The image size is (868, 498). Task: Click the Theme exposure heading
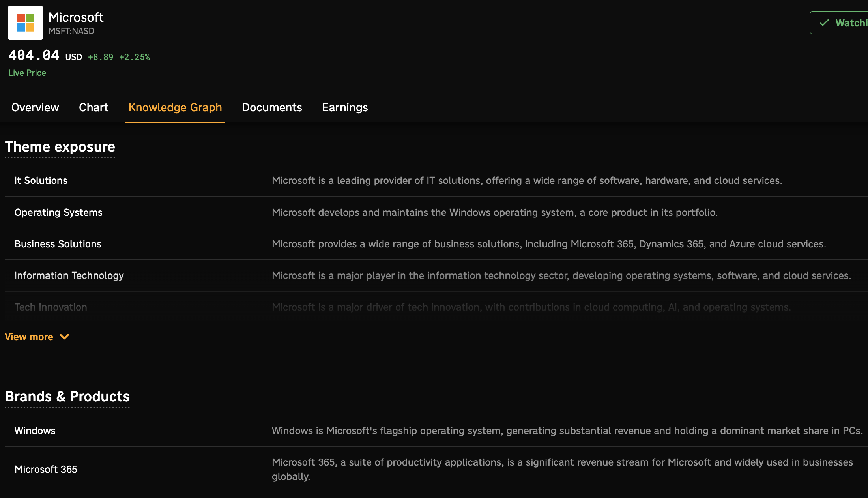click(60, 147)
